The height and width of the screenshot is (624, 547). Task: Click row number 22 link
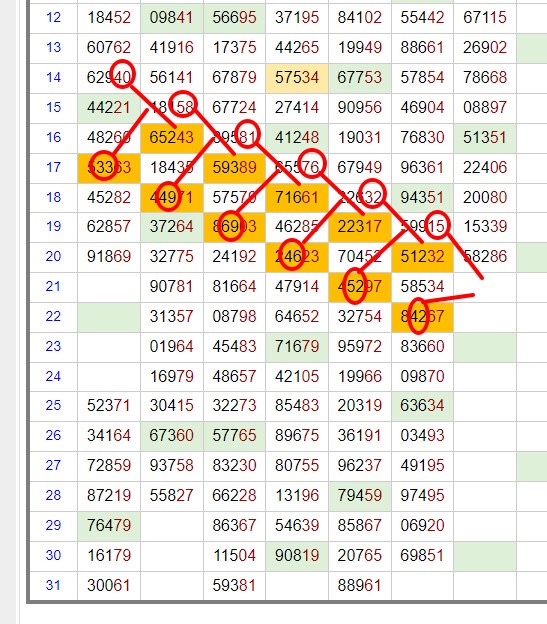click(x=53, y=316)
